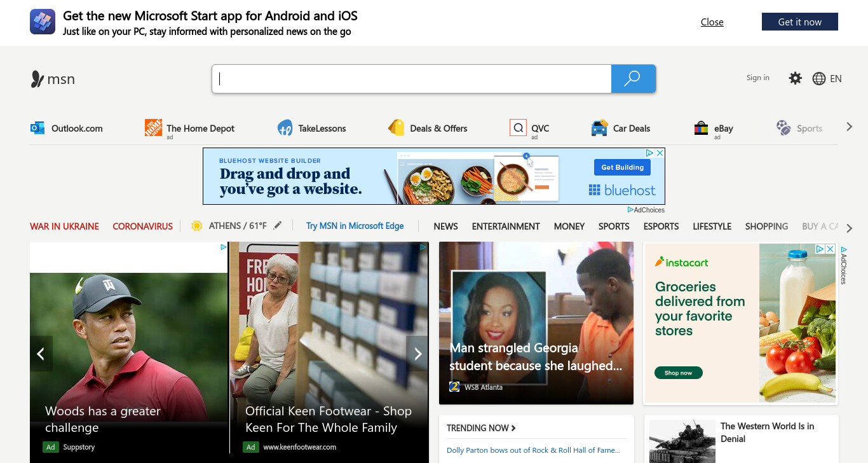
Task: Click the TakeLessons icon
Action: point(285,128)
